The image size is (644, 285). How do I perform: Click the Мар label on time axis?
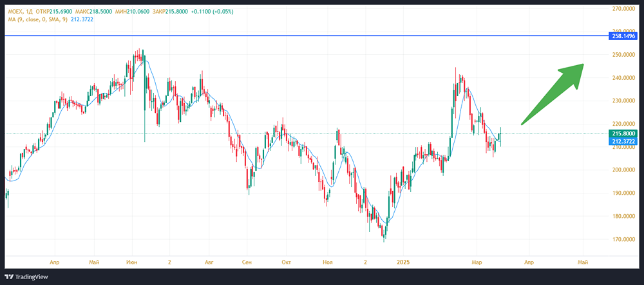click(477, 262)
